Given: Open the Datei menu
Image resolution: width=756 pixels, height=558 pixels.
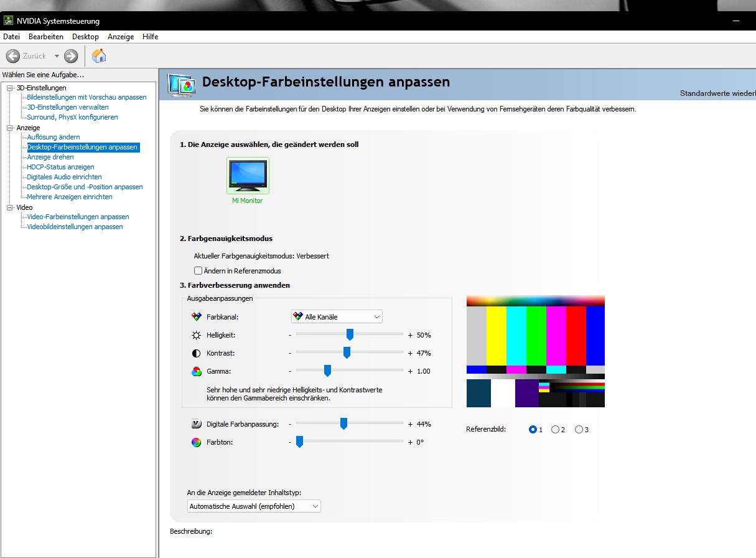Looking at the screenshot, I should click(x=11, y=37).
